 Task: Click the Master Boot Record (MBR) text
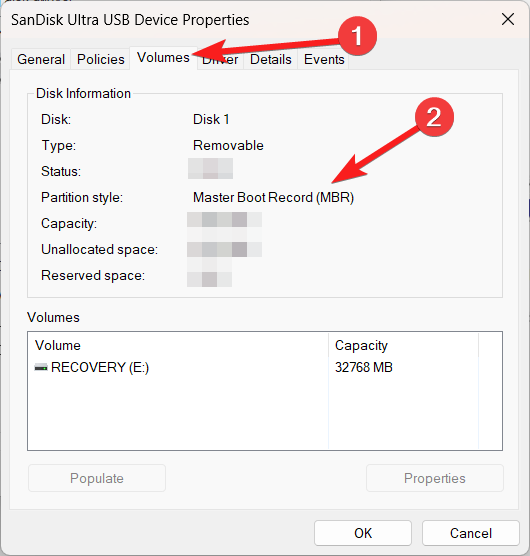[273, 198]
